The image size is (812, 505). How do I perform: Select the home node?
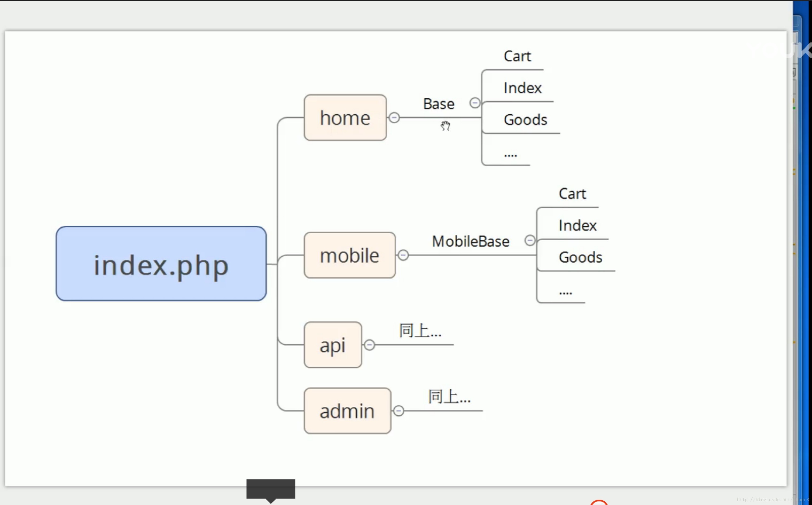(345, 117)
